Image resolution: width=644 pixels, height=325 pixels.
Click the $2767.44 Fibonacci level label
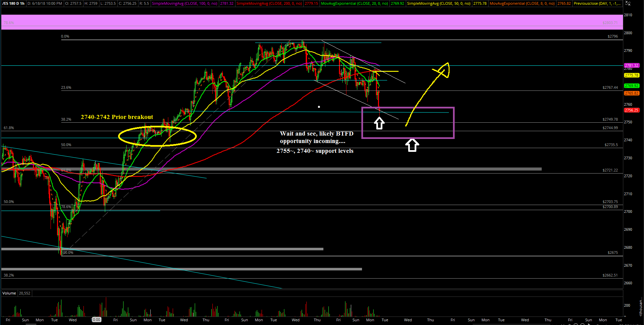click(x=610, y=87)
